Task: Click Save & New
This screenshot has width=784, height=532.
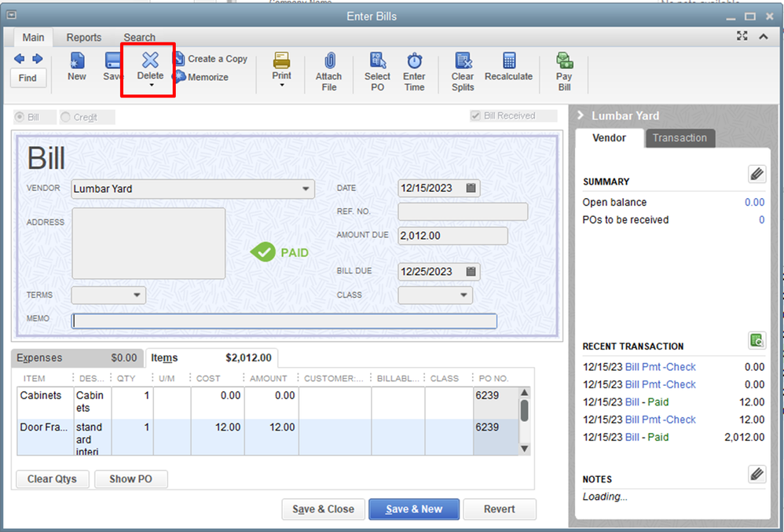Action: click(414, 509)
